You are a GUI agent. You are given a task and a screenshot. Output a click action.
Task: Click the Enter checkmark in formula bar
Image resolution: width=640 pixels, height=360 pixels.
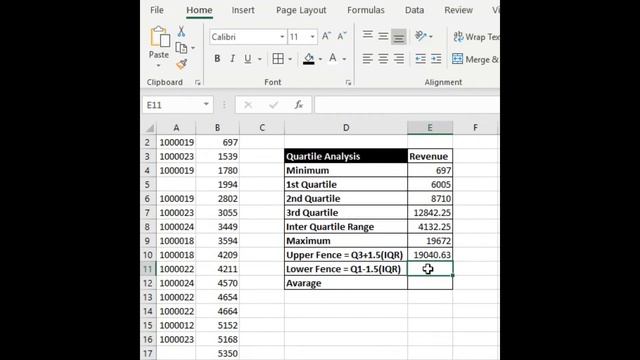point(273,105)
